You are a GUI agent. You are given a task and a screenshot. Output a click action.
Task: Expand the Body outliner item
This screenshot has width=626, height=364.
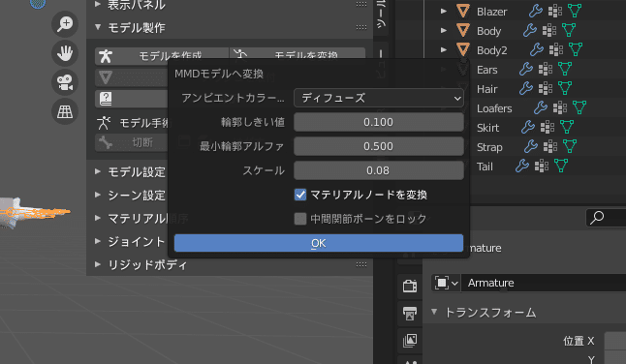(444, 30)
